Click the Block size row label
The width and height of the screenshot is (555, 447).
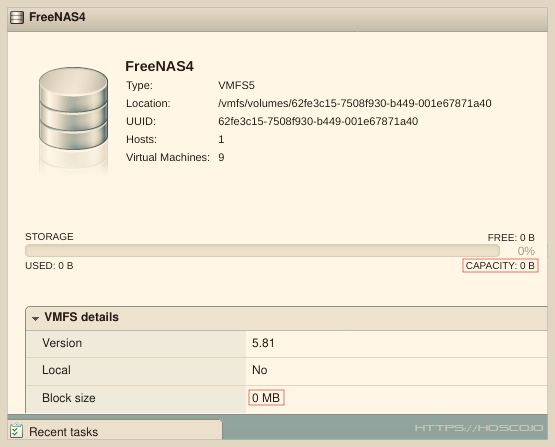(x=69, y=398)
